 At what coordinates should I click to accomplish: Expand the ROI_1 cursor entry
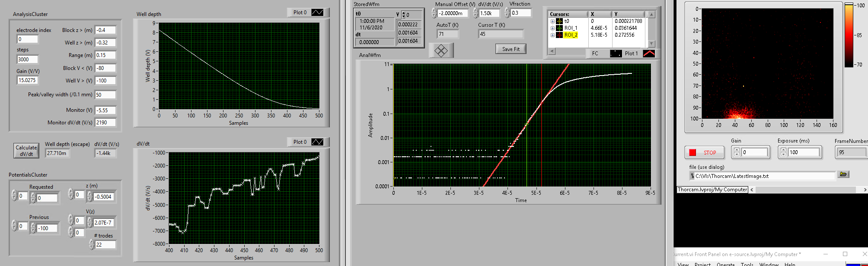click(x=552, y=28)
